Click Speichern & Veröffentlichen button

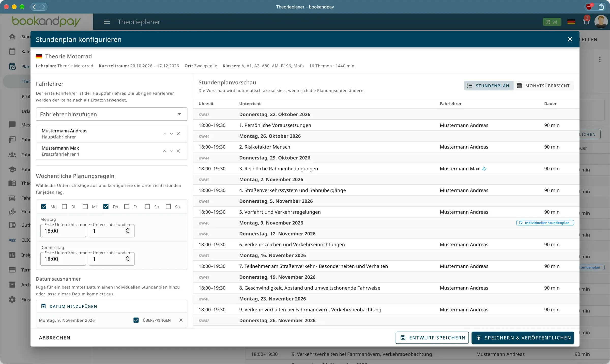coord(523,338)
